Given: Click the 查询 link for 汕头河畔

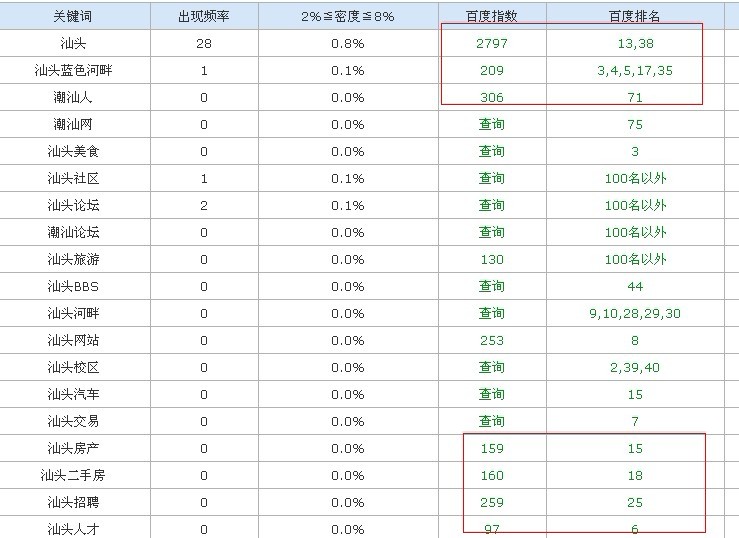Looking at the screenshot, I should pos(492,313).
